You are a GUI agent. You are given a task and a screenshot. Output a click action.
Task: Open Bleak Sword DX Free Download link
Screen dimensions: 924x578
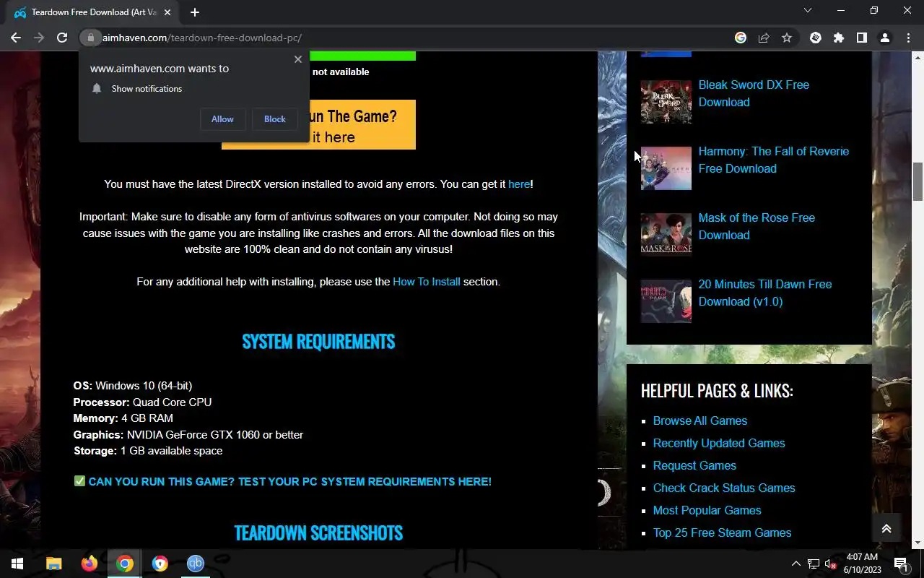[x=754, y=93]
